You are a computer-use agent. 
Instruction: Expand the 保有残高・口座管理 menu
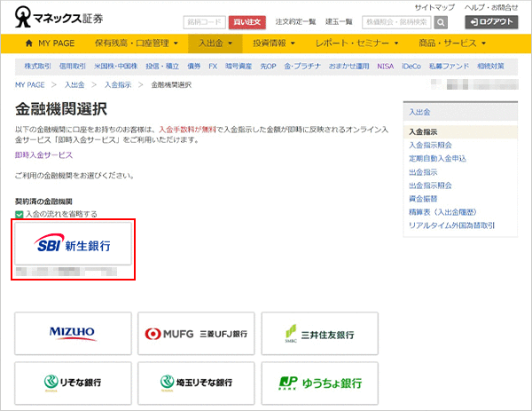click(136, 43)
